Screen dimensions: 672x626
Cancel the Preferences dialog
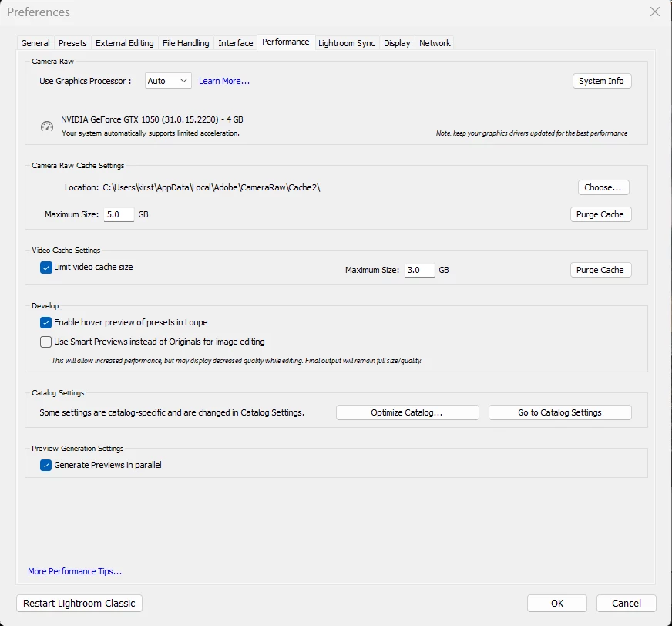pyautogui.click(x=626, y=604)
